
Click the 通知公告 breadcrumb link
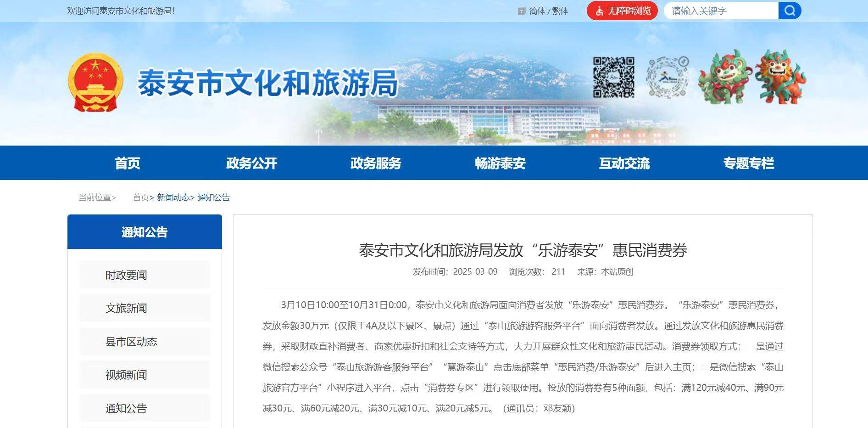[214, 197]
